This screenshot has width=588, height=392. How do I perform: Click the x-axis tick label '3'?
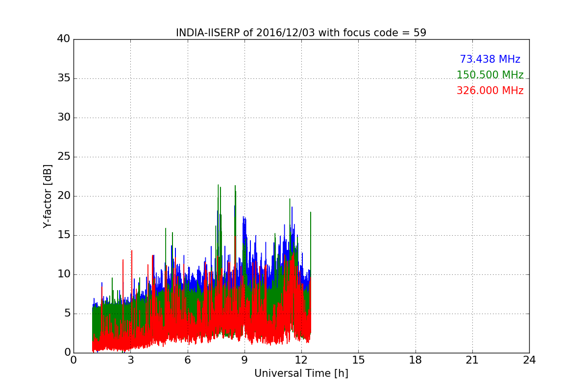pyautogui.click(x=130, y=360)
